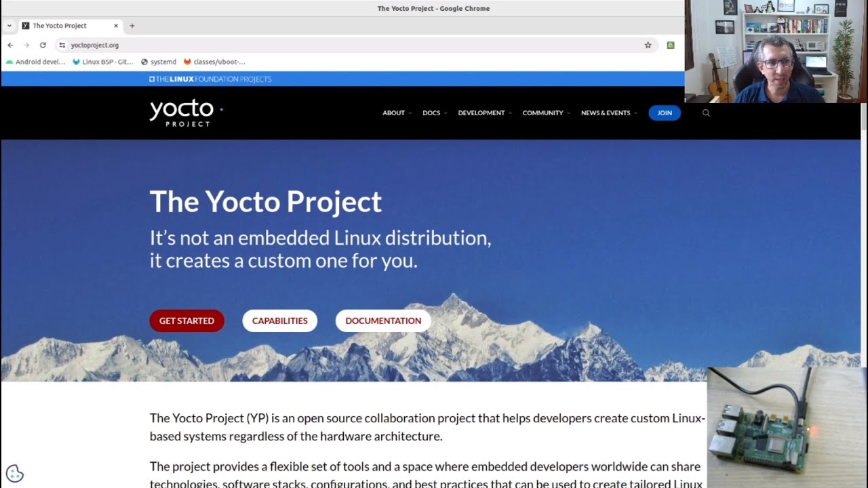Image resolution: width=868 pixels, height=488 pixels.
Task: Click the browser forward arrow
Action: pyautogui.click(x=26, y=45)
